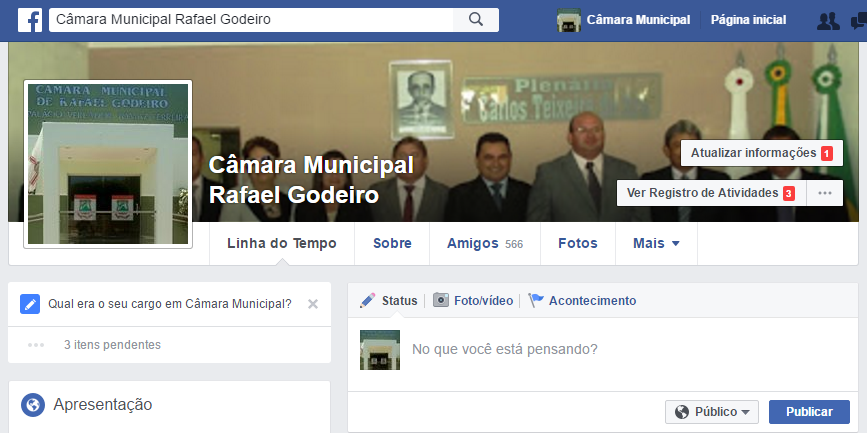Screen dimensions: 867x433
Task: Dismiss the job position question
Action: (313, 304)
